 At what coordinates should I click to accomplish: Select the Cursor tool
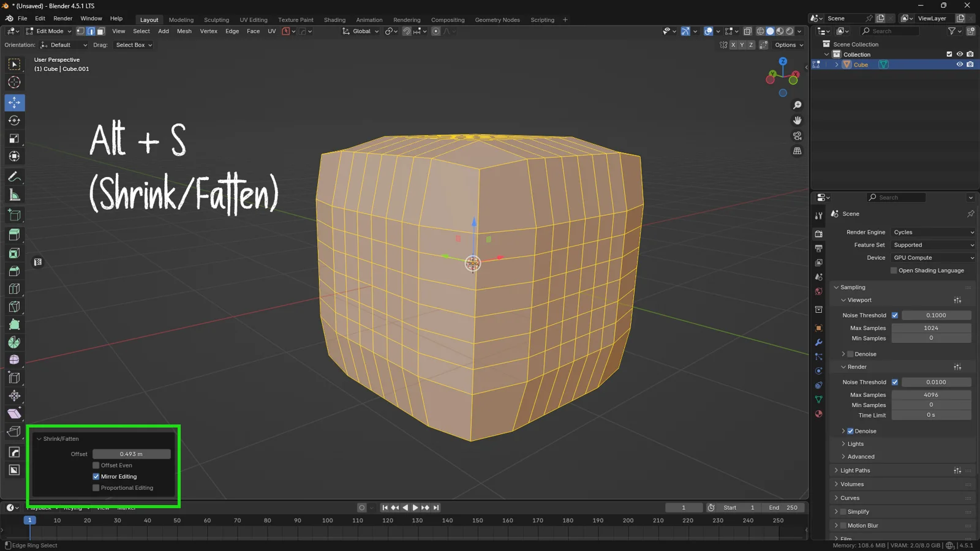click(x=14, y=82)
